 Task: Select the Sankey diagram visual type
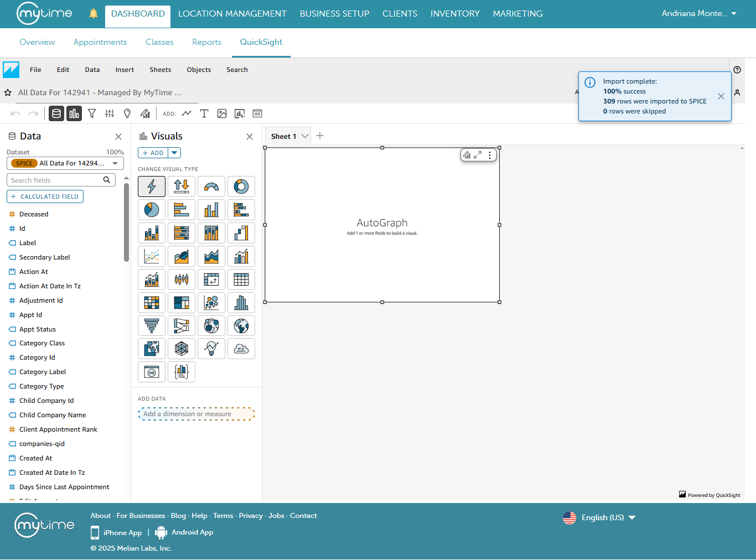[x=182, y=326]
